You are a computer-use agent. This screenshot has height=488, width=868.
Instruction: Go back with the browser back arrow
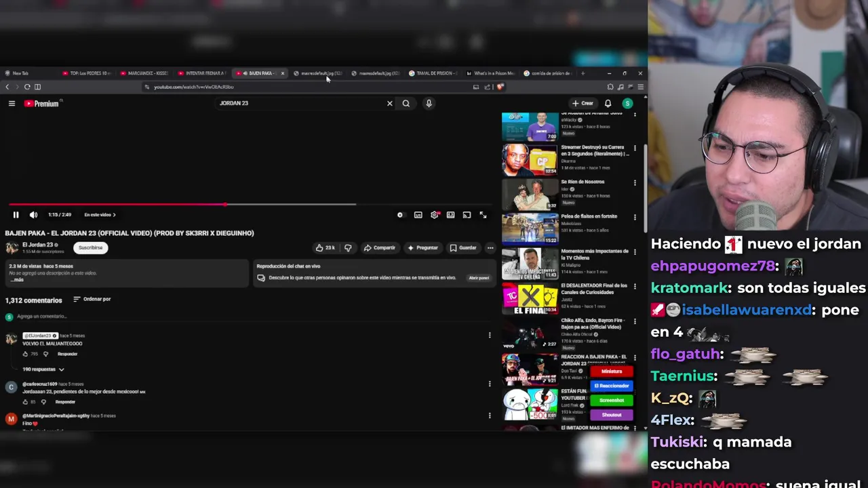click(x=7, y=87)
